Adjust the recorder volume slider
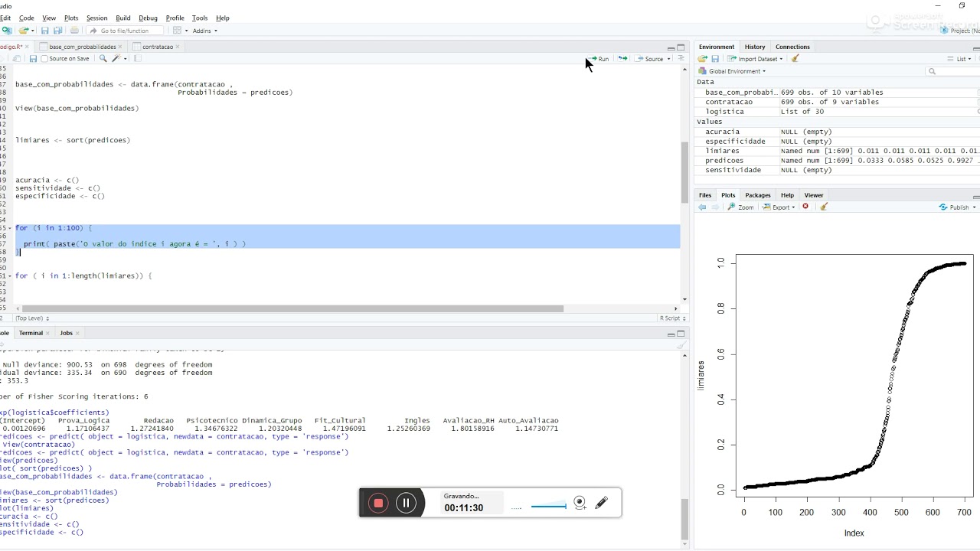The width and height of the screenshot is (980, 551). pos(549,505)
